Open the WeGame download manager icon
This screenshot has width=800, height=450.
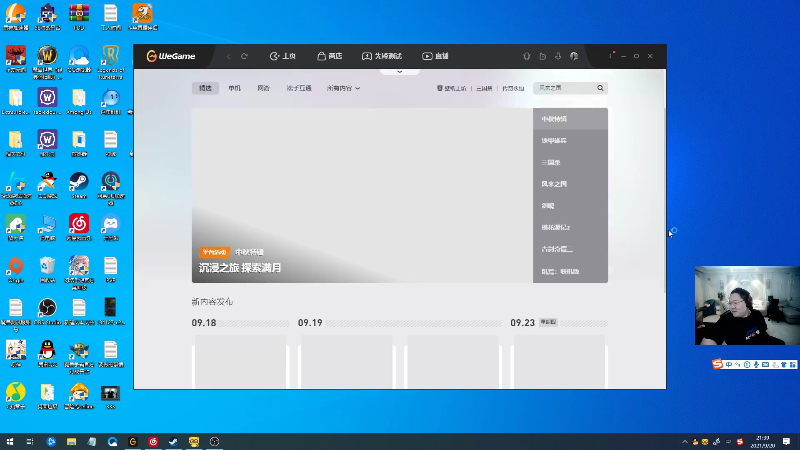click(558, 56)
